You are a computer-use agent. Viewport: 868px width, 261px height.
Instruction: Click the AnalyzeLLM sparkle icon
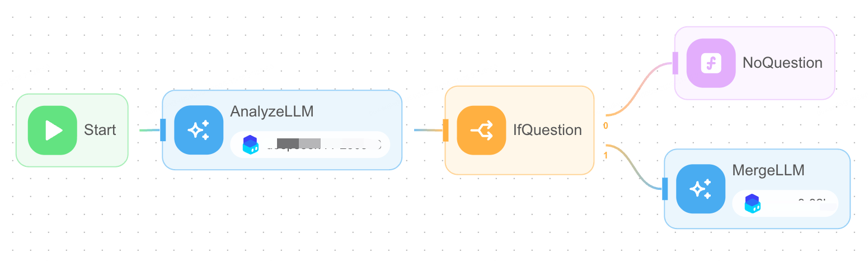click(199, 130)
